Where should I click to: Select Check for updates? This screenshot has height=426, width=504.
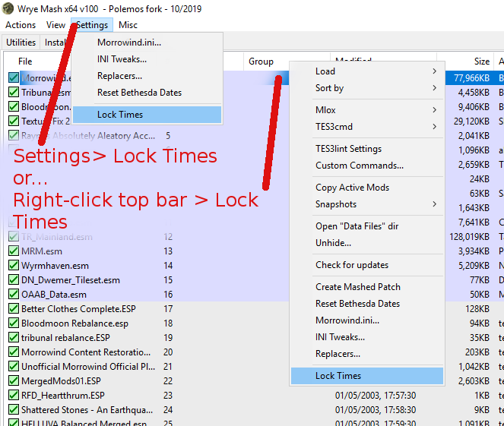click(367, 265)
